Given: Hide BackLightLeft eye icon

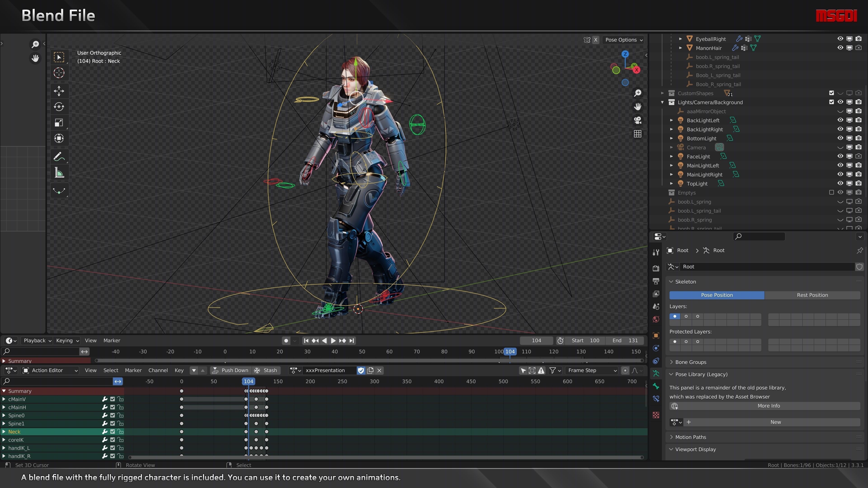Looking at the screenshot, I should tap(840, 120).
